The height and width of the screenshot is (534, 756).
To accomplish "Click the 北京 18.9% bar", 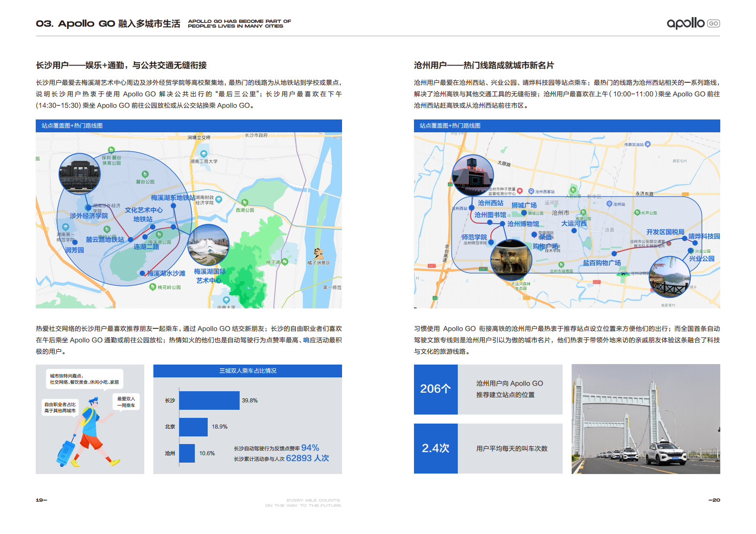I will coord(193,427).
